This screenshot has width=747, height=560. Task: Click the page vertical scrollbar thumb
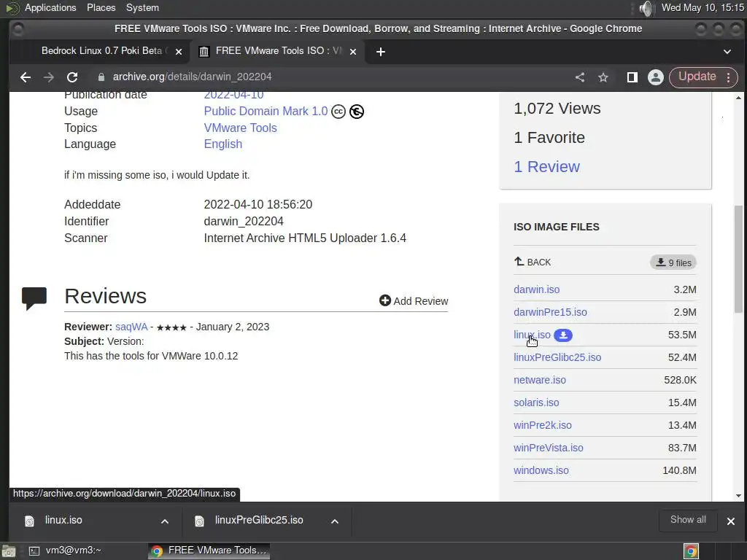738,259
